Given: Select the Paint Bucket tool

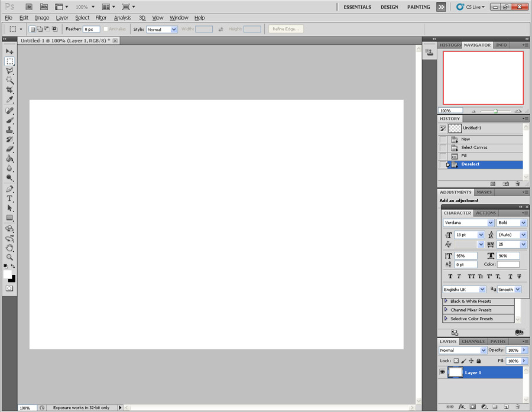Looking at the screenshot, I should 9,158.
